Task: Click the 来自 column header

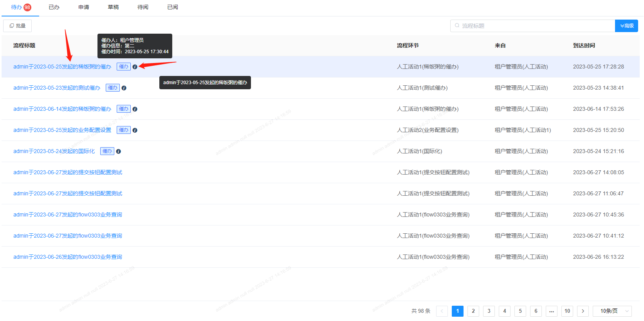Action: coord(500,45)
